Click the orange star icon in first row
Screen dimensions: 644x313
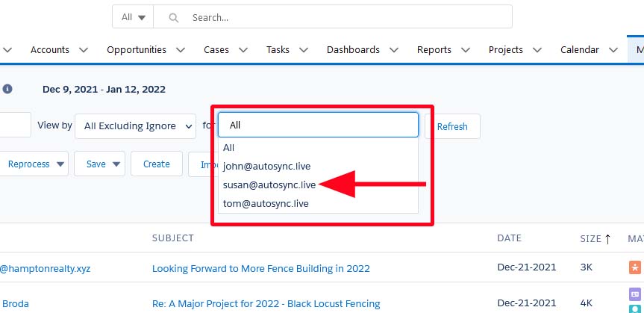[634, 267]
